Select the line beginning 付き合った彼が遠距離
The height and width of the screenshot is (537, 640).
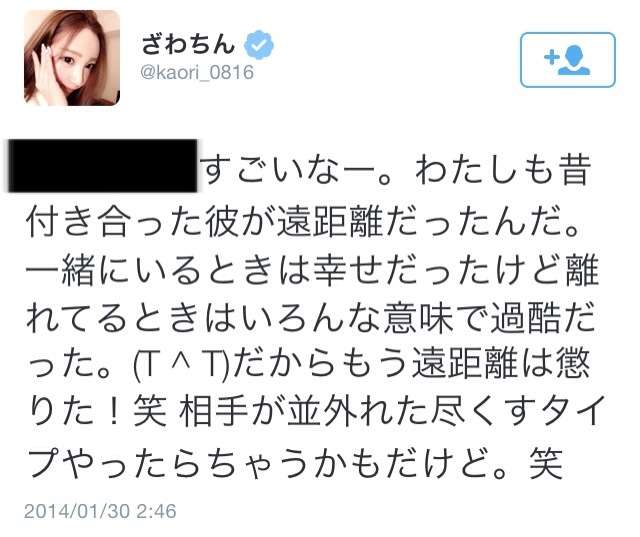click(x=302, y=222)
